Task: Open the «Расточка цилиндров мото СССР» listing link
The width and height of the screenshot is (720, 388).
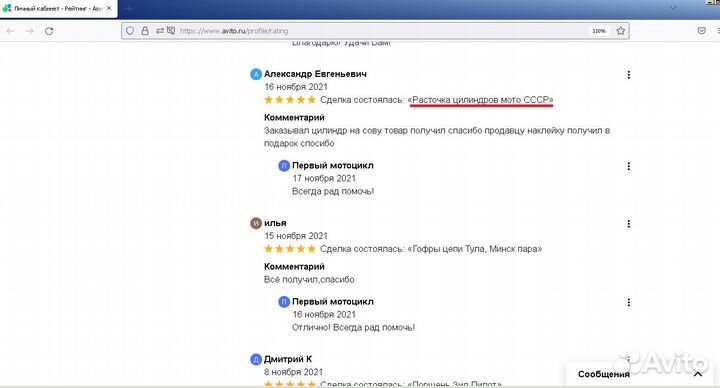Action: coord(481,100)
